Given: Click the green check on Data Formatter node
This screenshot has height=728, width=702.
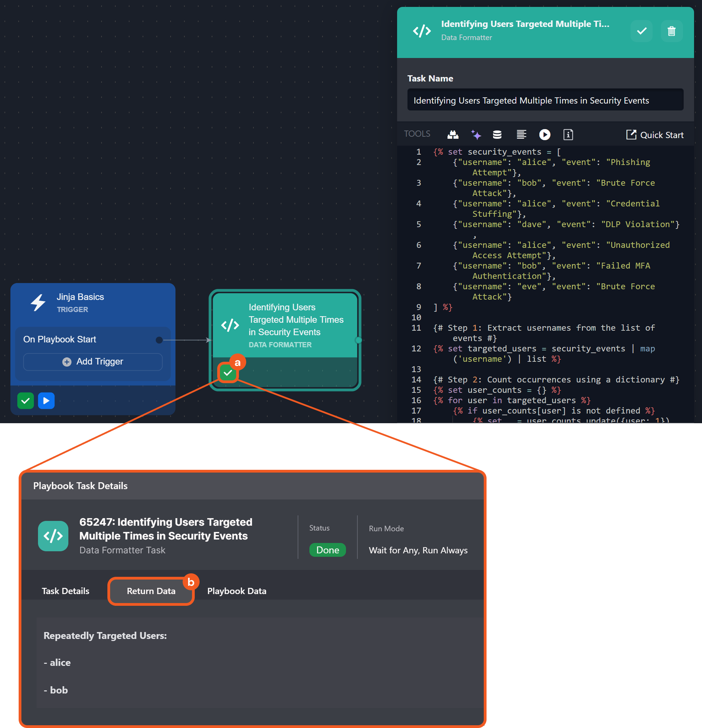Looking at the screenshot, I should (x=228, y=372).
